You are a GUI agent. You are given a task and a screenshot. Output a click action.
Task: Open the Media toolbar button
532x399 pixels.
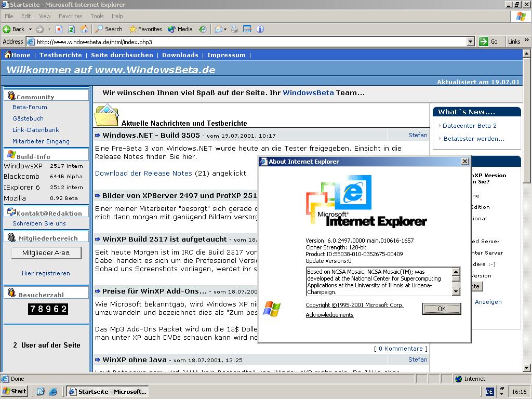point(180,29)
